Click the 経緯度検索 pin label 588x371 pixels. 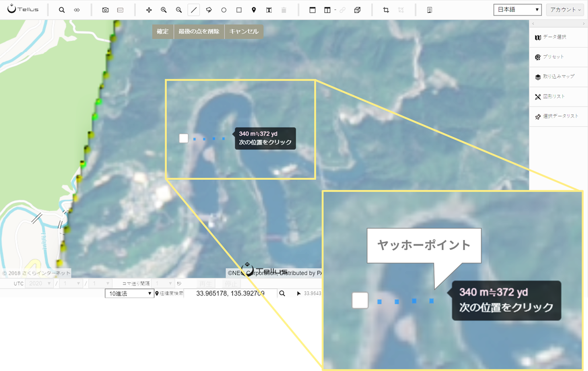pyautogui.click(x=169, y=294)
